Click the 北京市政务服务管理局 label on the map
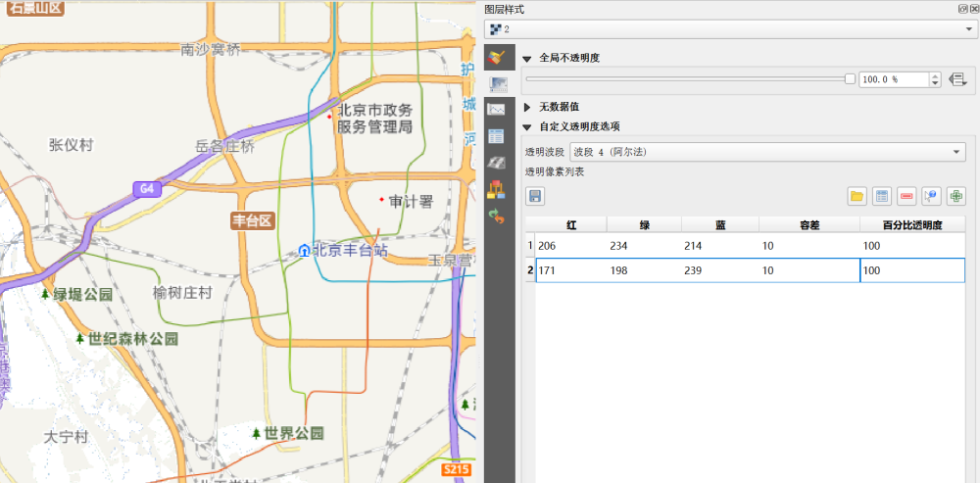Image resolution: width=980 pixels, height=483 pixels. pyautogui.click(x=375, y=119)
